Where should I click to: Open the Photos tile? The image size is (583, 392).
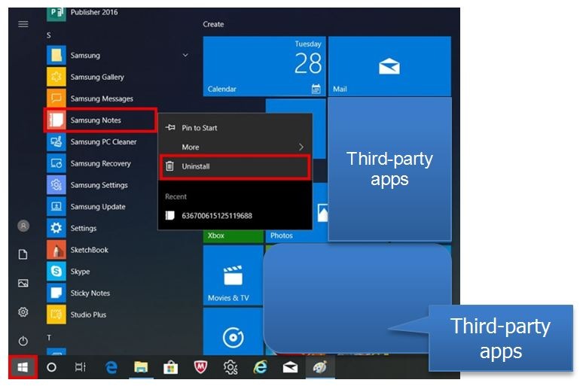pyautogui.click(x=296, y=236)
